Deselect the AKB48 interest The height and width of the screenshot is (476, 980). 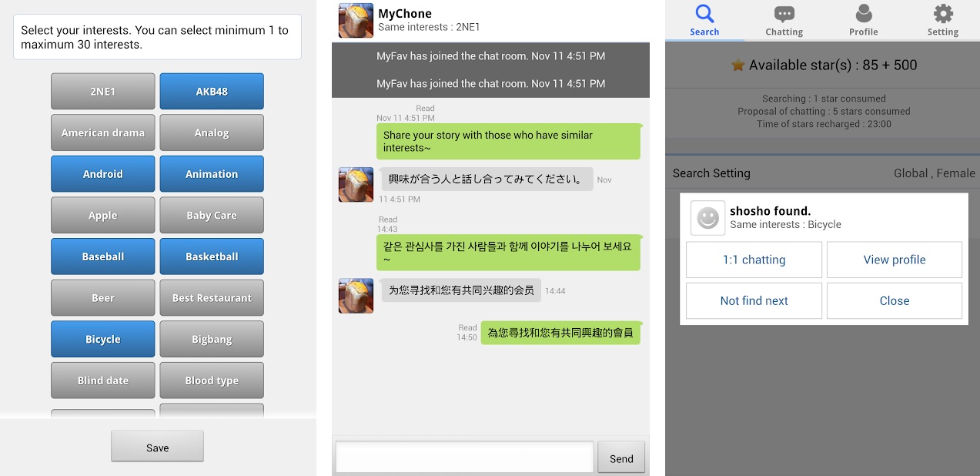[x=212, y=91]
